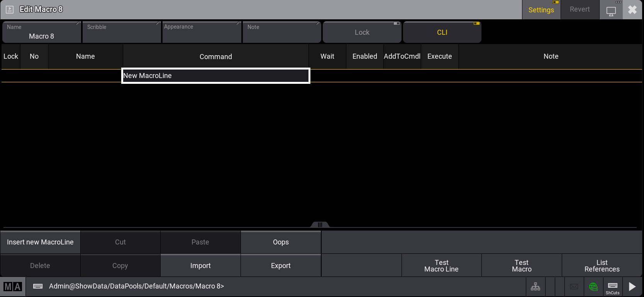Image resolution: width=644 pixels, height=297 pixels.
Task: Click the Command column header
Action: click(215, 57)
